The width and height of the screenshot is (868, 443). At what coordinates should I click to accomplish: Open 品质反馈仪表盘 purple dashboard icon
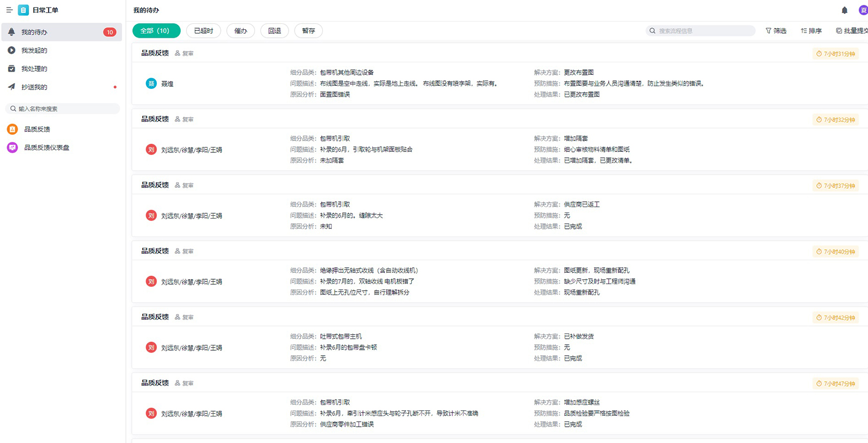click(x=12, y=147)
